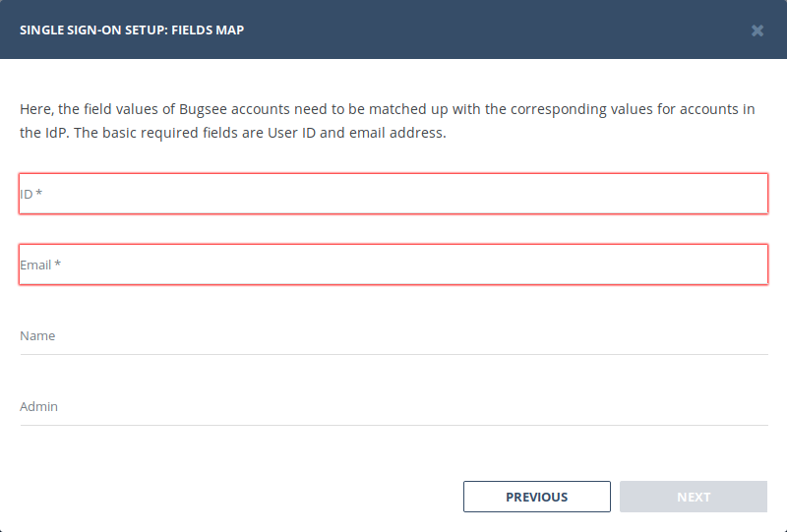This screenshot has height=532, width=787.
Task: Close the Single Sign-On Setup dialog
Action: (757, 30)
